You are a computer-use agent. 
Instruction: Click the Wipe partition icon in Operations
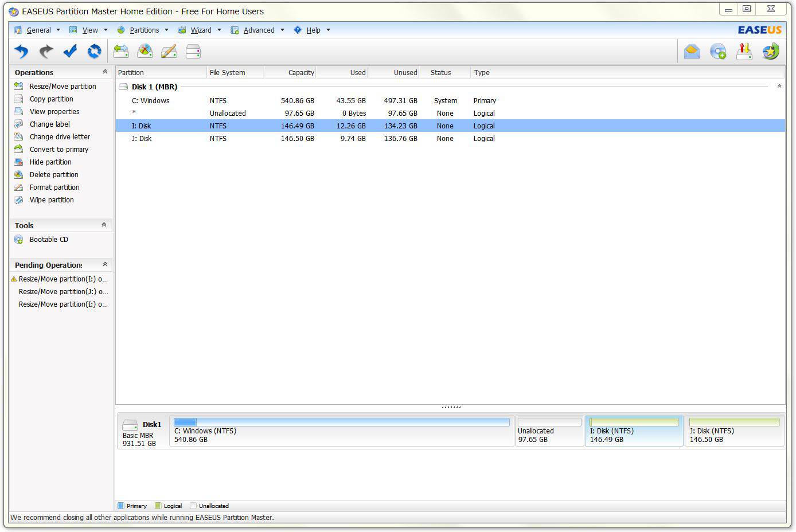[18, 200]
